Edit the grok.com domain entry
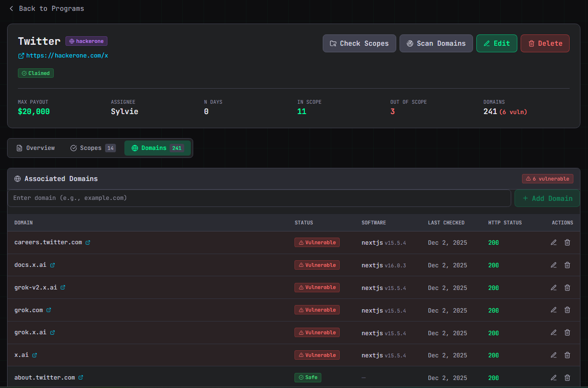Viewport: 588px width, 388px height. click(x=554, y=310)
